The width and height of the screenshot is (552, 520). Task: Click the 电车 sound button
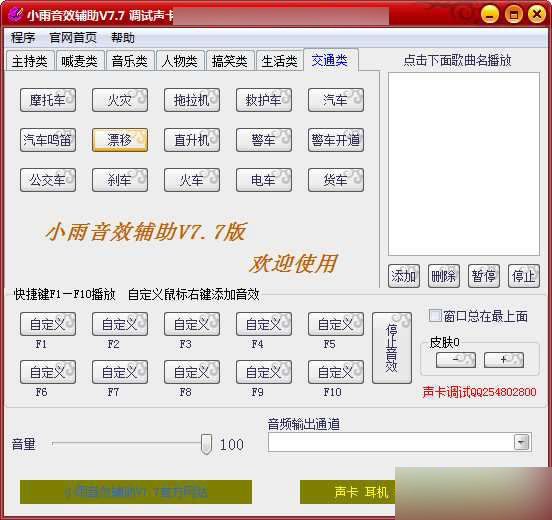(264, 180)
